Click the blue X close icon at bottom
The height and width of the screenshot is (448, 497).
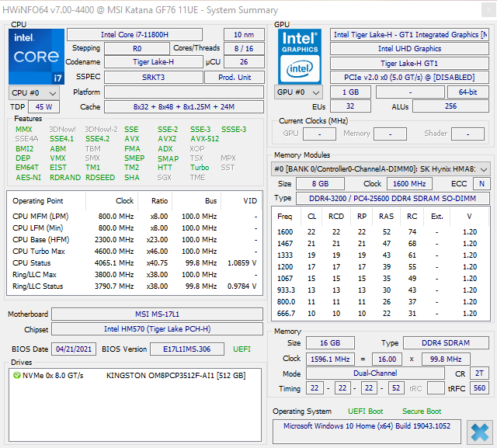tap(480, 432)
